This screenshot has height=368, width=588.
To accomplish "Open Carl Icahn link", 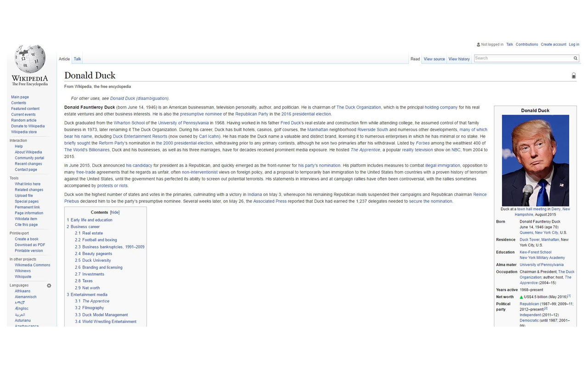I will point(209,137).
